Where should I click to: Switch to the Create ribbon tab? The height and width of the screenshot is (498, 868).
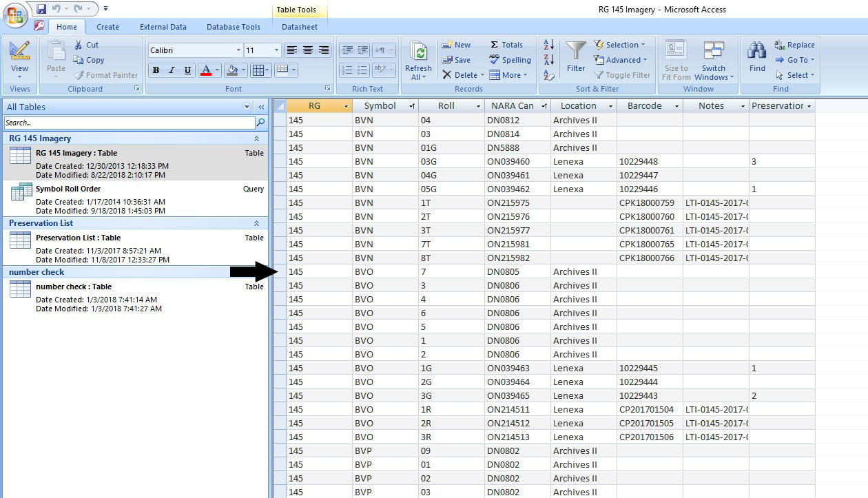click(107, 27)
